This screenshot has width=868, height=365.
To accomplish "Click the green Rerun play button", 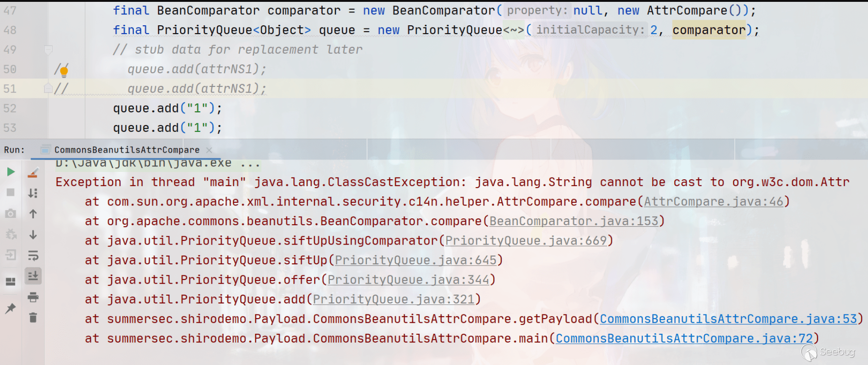I will (11, 172).
